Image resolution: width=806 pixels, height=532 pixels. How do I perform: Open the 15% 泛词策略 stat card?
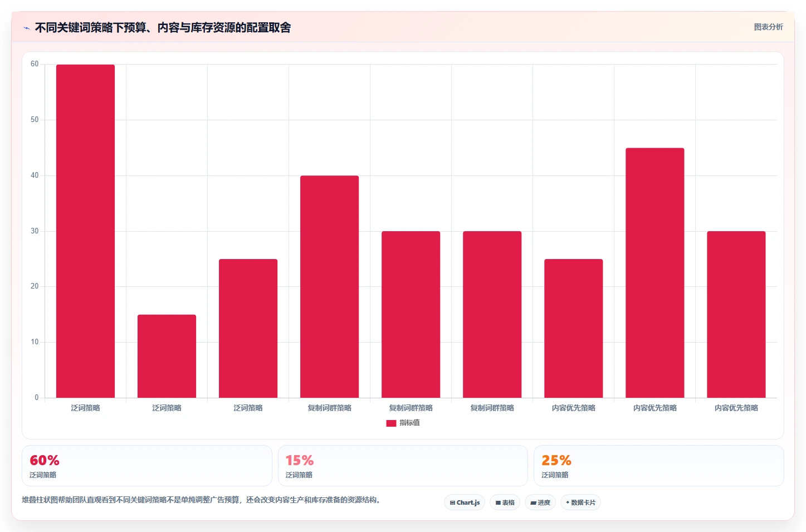[403, 466]
